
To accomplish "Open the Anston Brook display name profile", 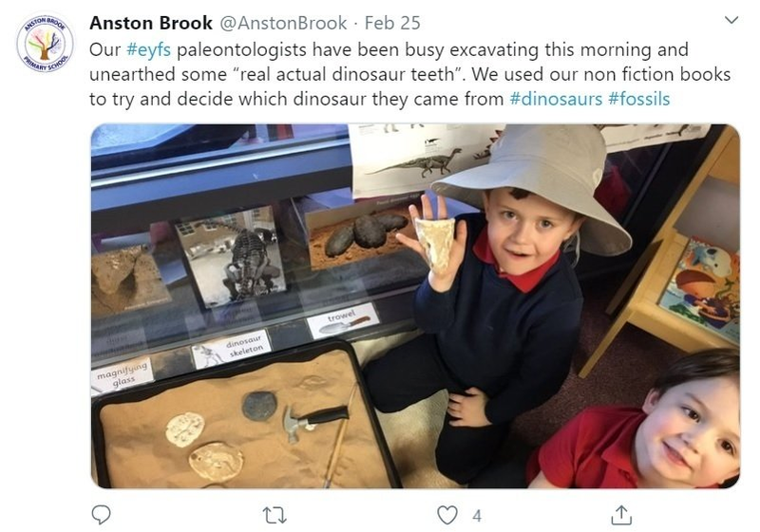I will tap(151, 23).
